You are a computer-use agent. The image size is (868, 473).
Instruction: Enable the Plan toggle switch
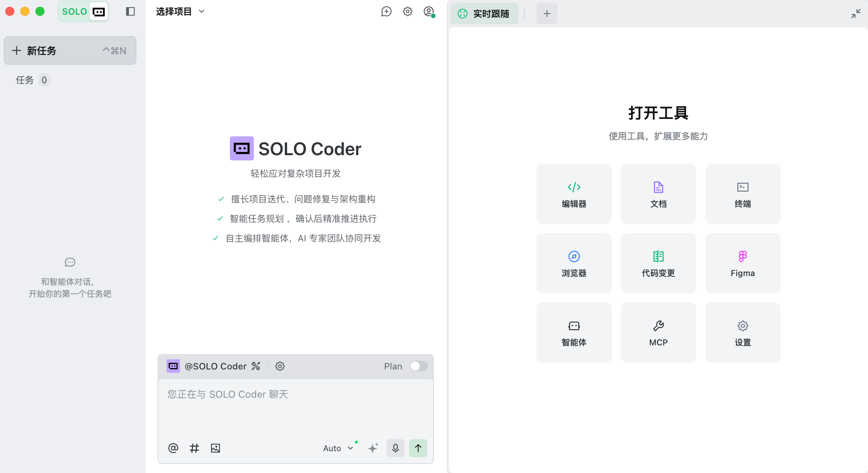[x=419, y=366]
